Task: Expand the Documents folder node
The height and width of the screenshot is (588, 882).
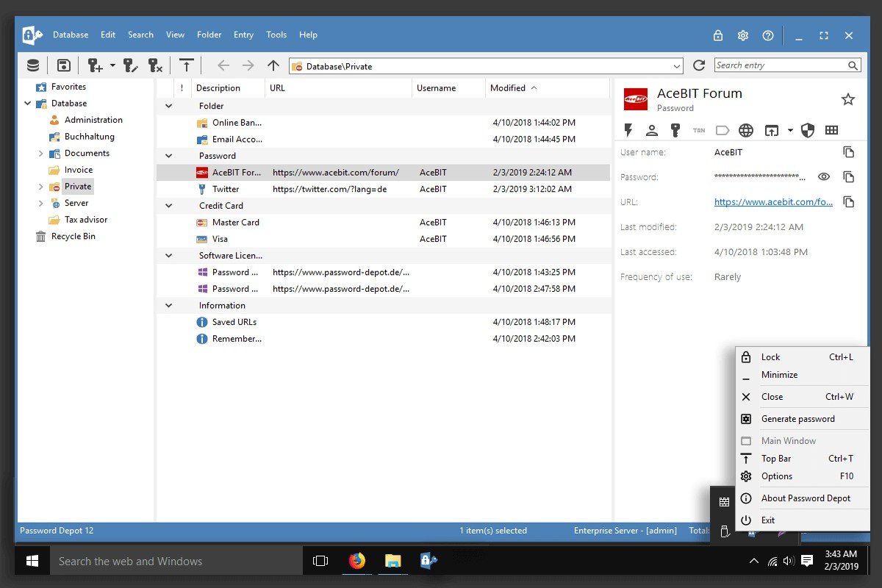Action: (40, 154)
